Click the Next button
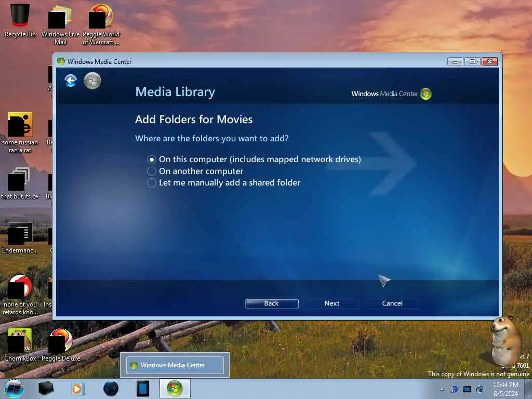This screenshot has height=399, width=532. [x=332, y=303]
